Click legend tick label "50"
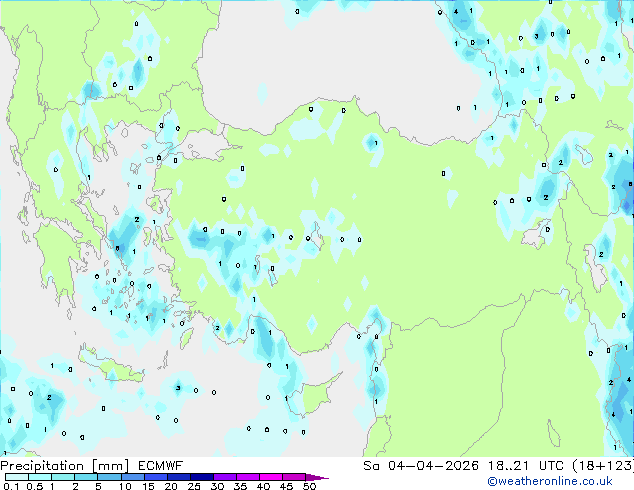The height and width of the screenshot is (490, 634). 310,486
